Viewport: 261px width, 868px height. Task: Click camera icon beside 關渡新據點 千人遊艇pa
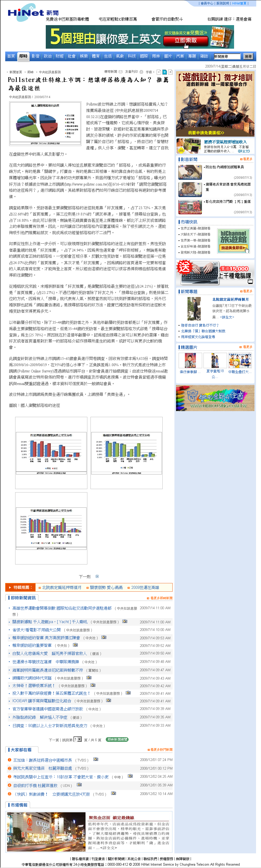click(x=124, y=621)
